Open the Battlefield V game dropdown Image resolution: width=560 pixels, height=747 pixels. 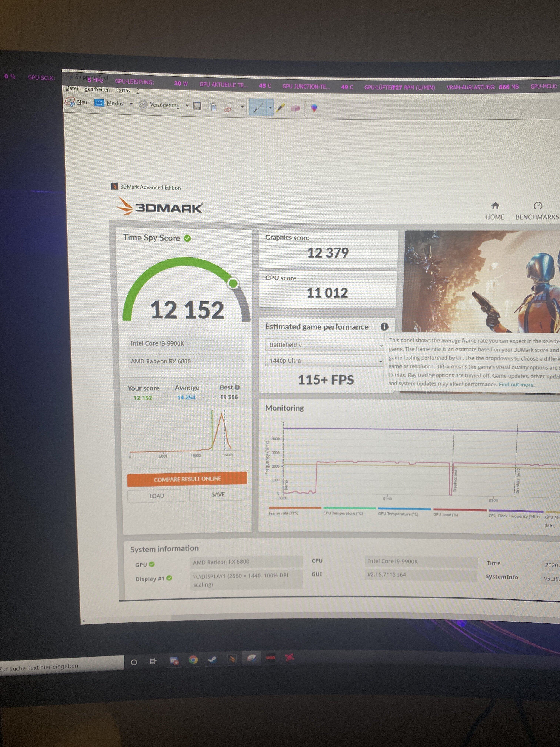325,345
